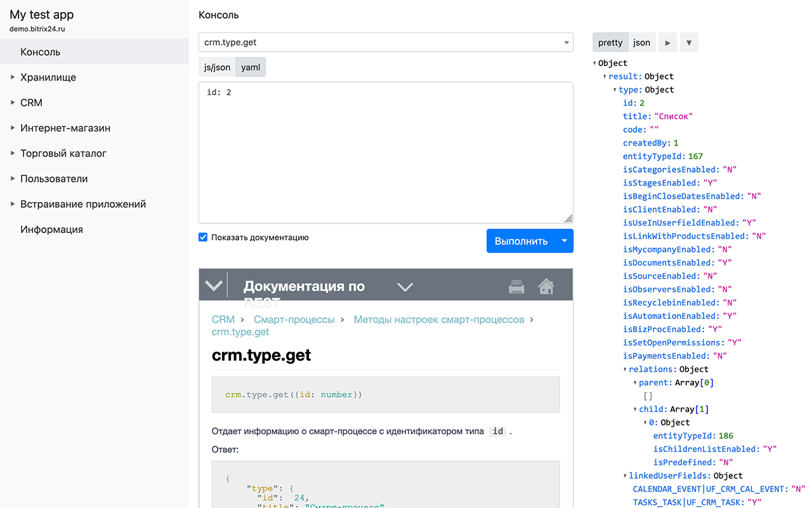Go to documentation home via house icon
812x508 pixels.
coord(546,286)
